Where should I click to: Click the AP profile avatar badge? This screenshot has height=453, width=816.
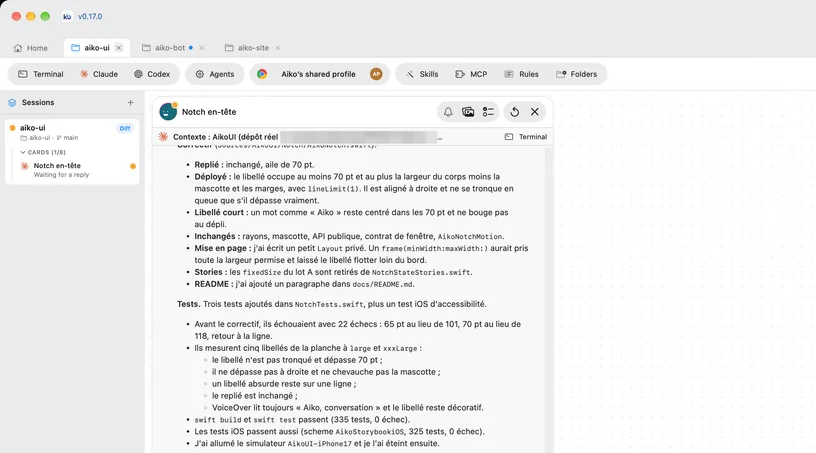(376, 74)
